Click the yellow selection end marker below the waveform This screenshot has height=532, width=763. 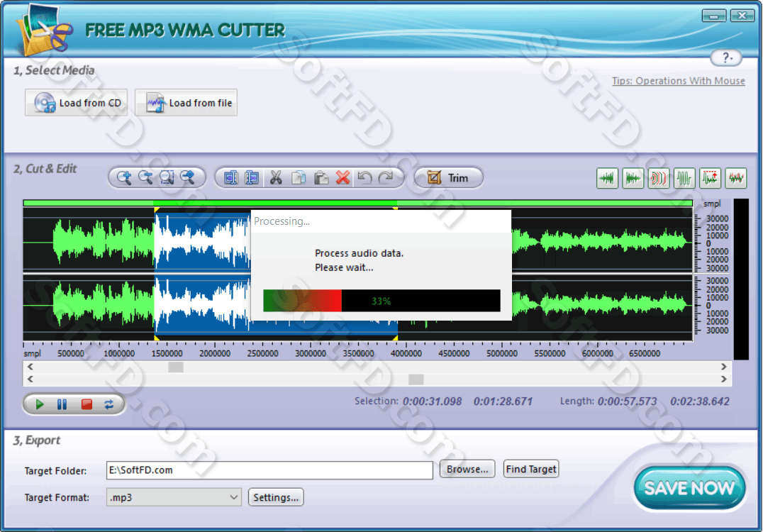point(395,338)
